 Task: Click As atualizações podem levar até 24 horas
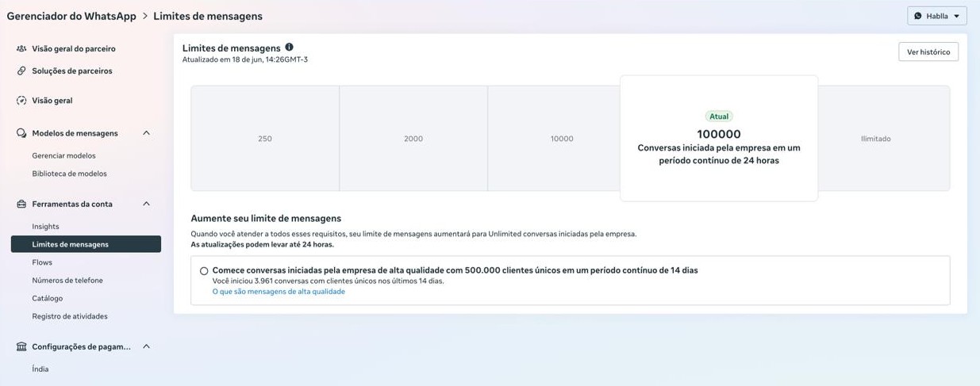click(263, 244)
